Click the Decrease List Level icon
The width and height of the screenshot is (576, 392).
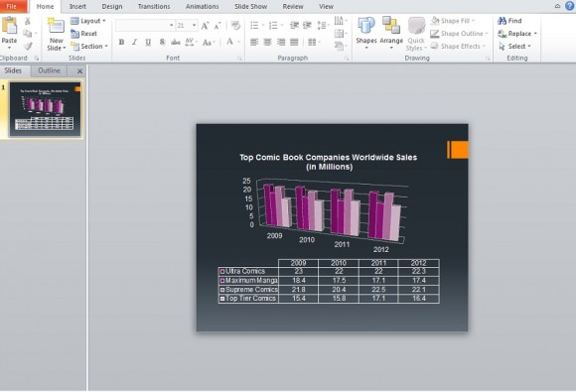294,26
